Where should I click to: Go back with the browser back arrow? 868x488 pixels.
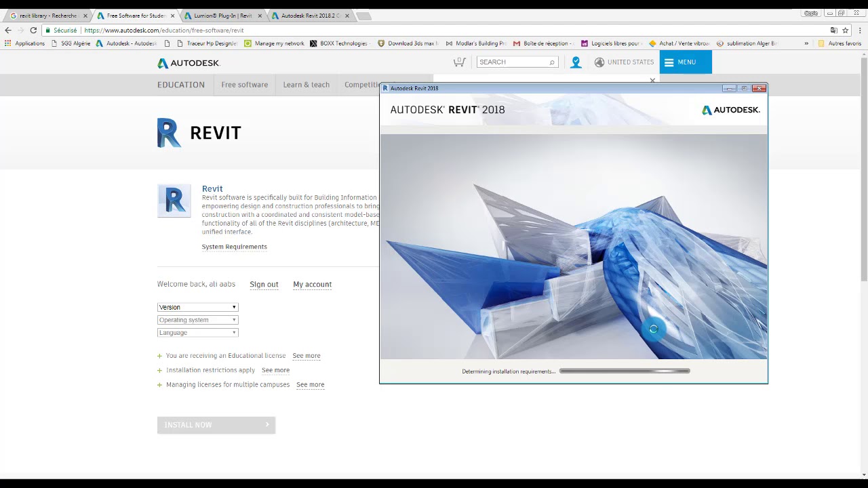(8, 30)
